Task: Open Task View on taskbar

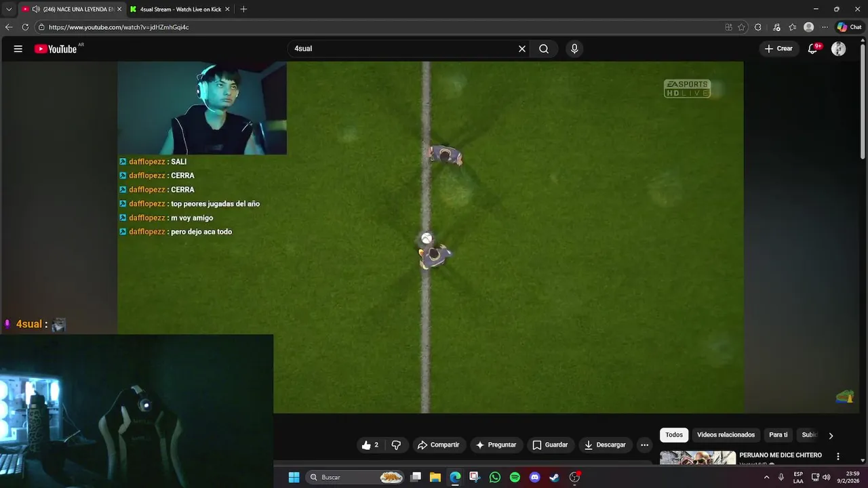Action: point(416,477)
